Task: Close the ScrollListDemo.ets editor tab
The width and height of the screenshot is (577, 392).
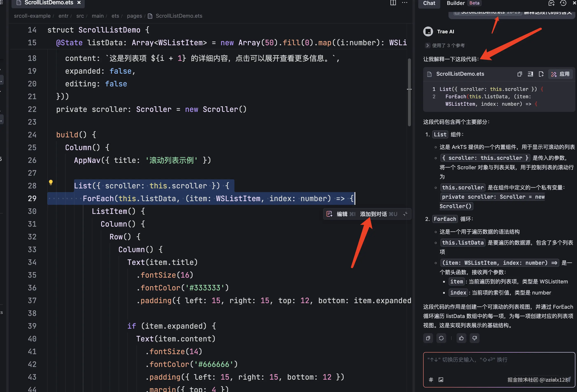Action: [79, 2]
